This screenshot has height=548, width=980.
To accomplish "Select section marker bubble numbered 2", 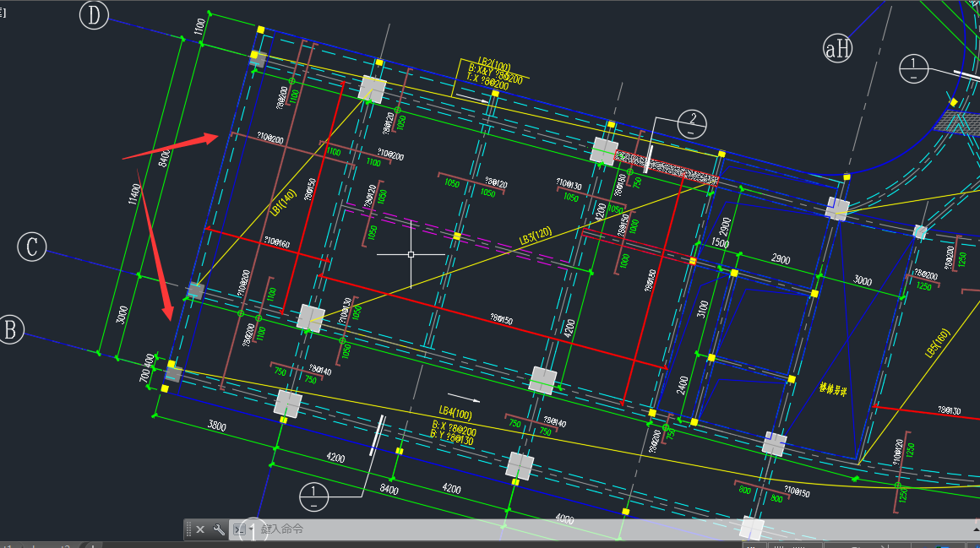I will (x=692, y=124).
